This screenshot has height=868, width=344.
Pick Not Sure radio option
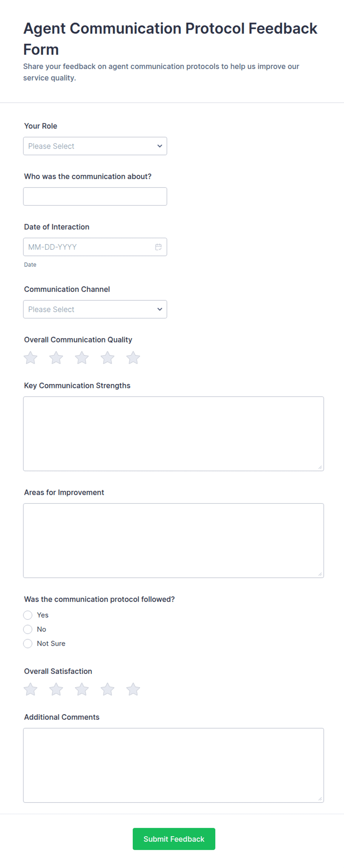coord(28,644)
